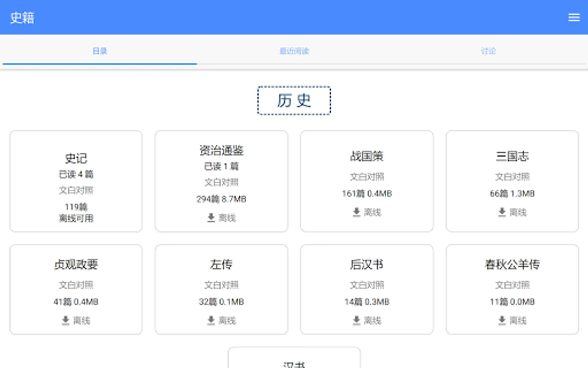Open the 三国志 book title
This screenshot has height=368, width=588.
(x=512, y=156)
